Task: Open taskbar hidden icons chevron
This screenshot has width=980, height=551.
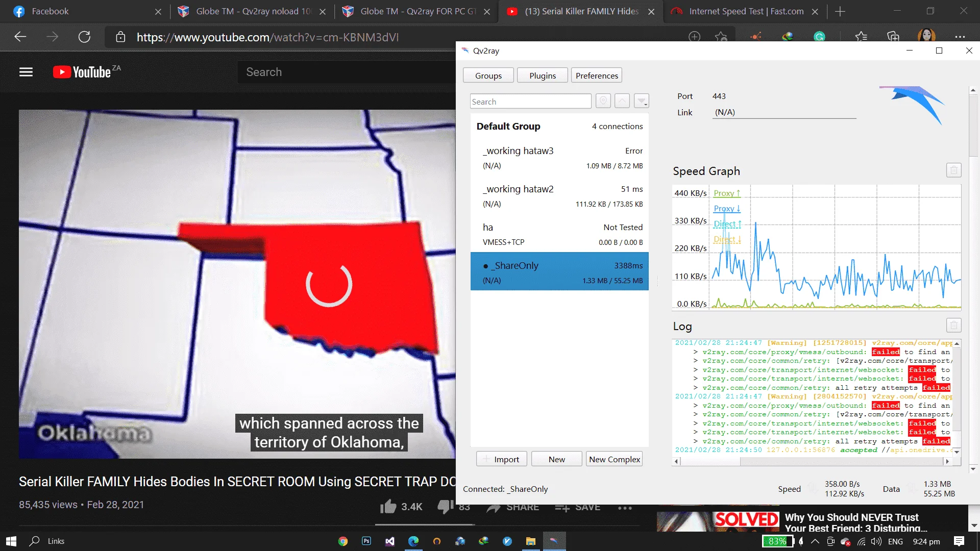Action: (815, 541)
